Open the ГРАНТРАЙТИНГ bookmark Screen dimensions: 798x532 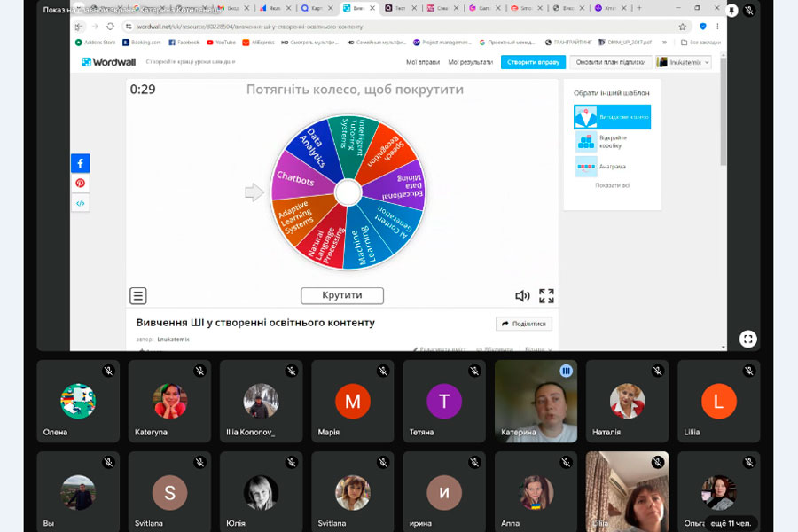tap(568, 43)
